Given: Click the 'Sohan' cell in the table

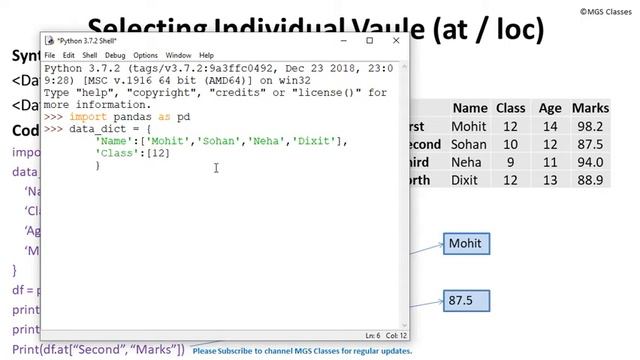Looking at the screenshot, I should click(469, 144).
